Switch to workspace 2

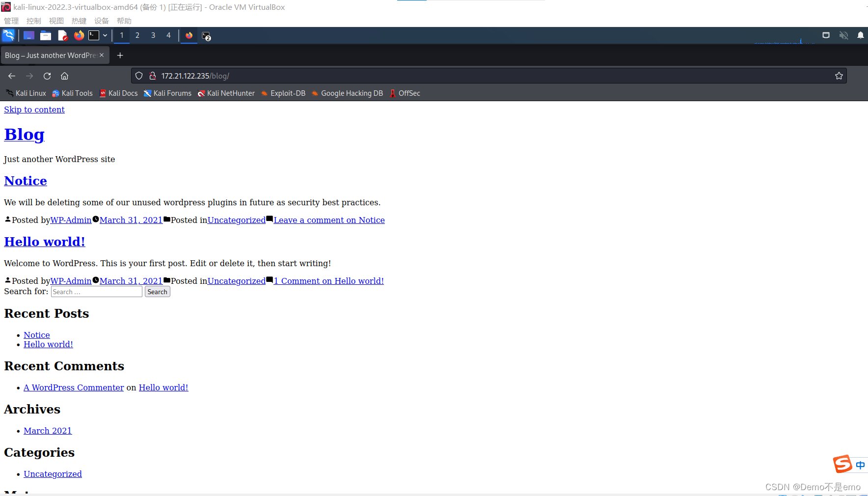click(137, 35)
